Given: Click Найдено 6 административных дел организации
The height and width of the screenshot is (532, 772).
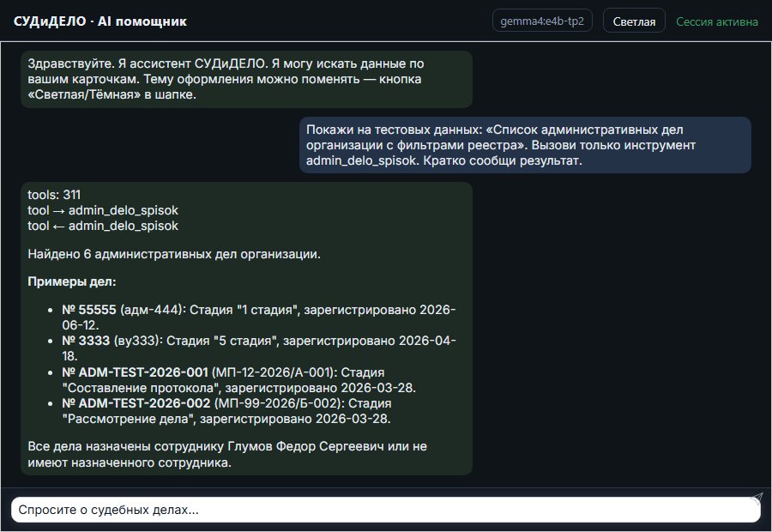Looking at the screenshot, I should tap(174, 254).
